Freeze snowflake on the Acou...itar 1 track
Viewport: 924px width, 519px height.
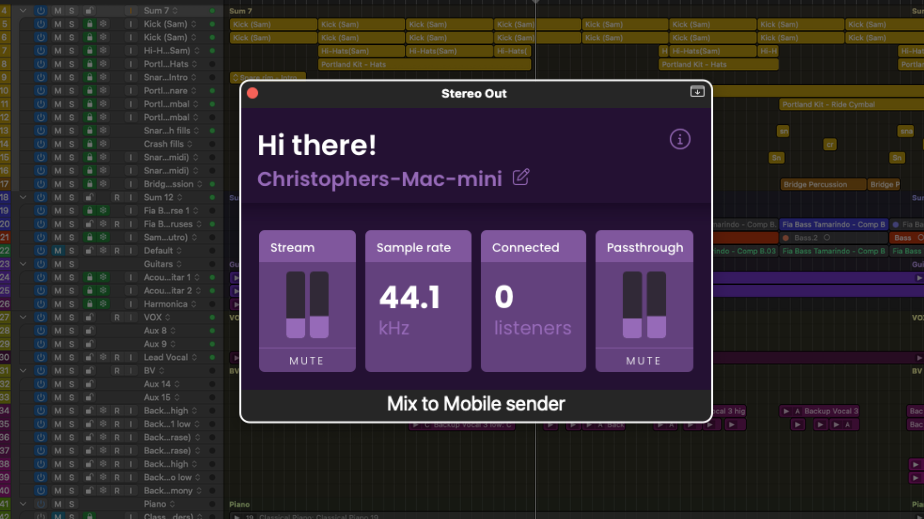[103, 277]
